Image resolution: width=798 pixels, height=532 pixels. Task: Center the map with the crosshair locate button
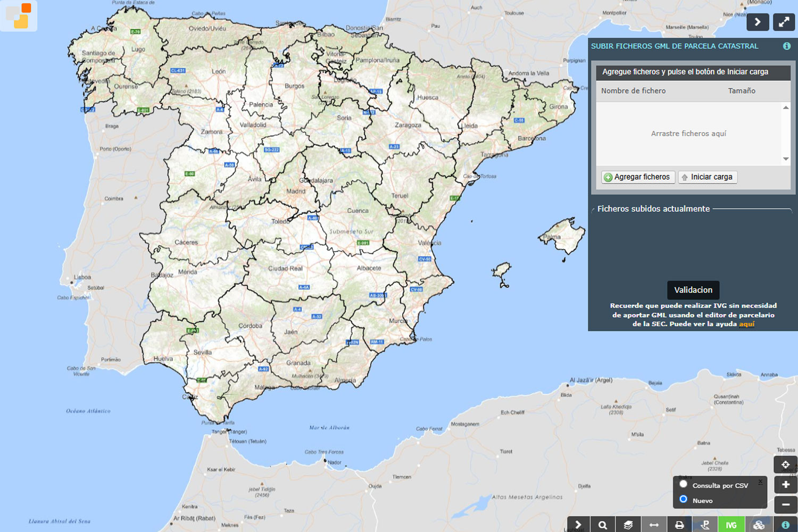(x=786, y=464)
